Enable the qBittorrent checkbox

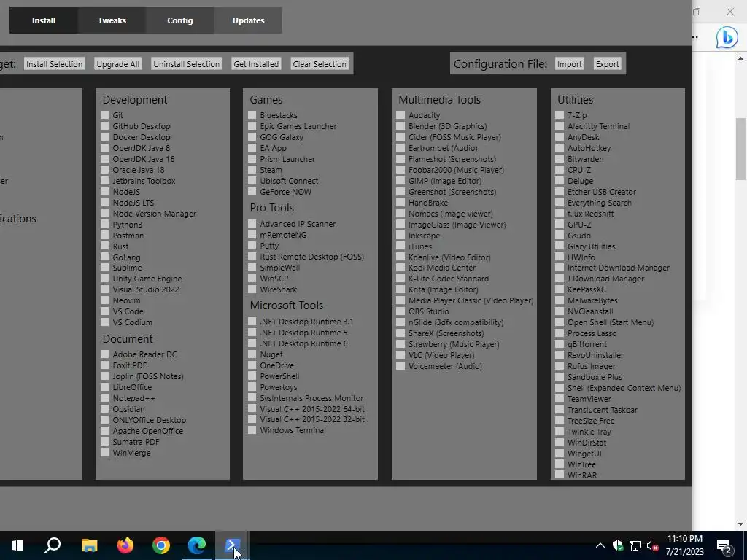pos(560,344)
